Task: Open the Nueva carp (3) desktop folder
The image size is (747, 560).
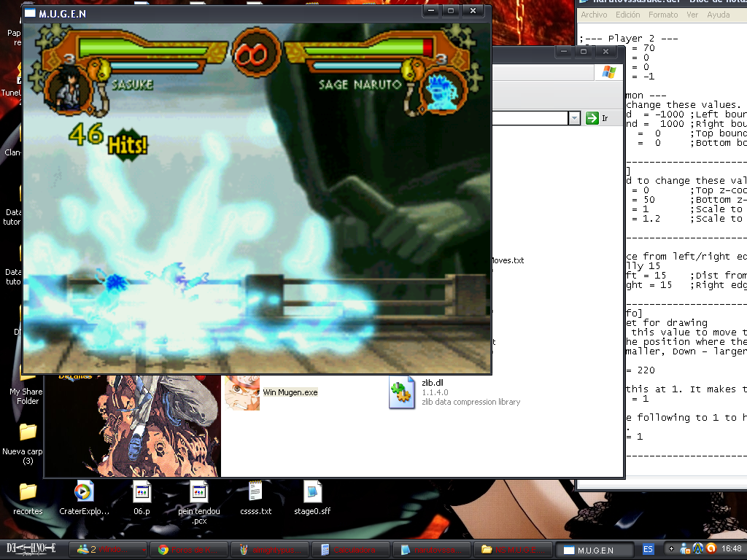Action: click(28, 432)
